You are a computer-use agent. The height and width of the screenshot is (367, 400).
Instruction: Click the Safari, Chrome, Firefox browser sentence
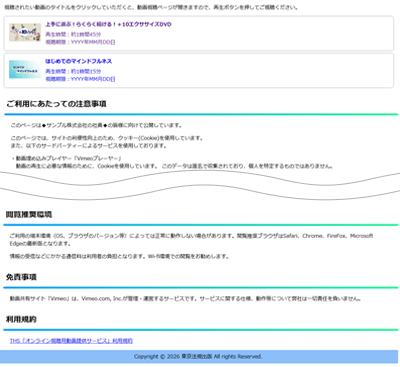191,240
